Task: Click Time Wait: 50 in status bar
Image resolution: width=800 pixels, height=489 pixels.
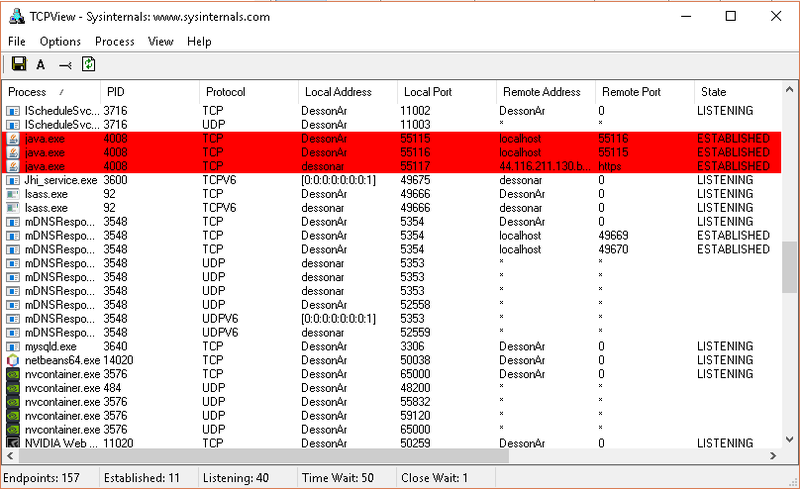Action: 338,478
